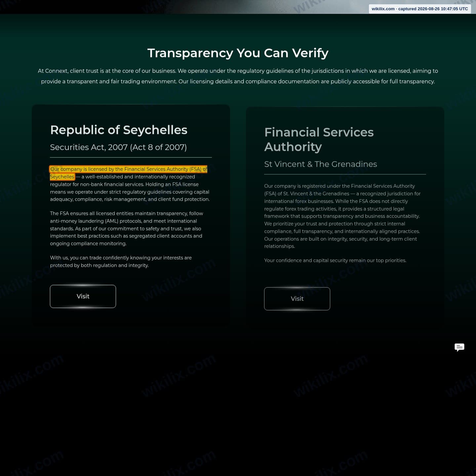Select 'Securities Act, 2007 (Act 8 of 2007)' subtitle

pos(118,147)
